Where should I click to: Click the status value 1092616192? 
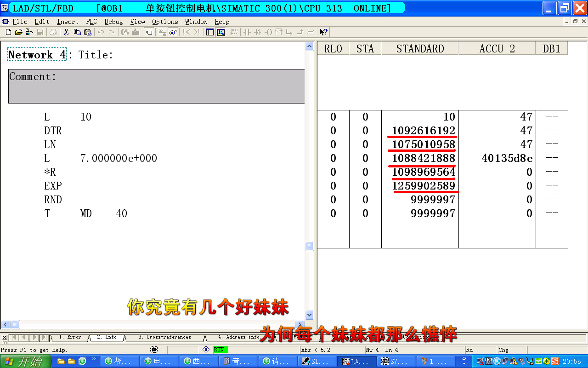pyautogui.click(x=423, y=131)
